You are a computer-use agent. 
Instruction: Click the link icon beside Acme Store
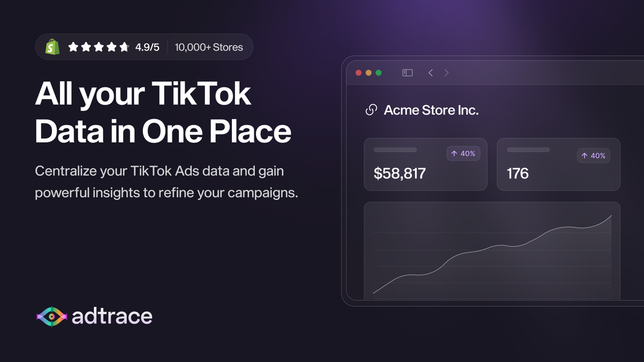pos(371,110)
